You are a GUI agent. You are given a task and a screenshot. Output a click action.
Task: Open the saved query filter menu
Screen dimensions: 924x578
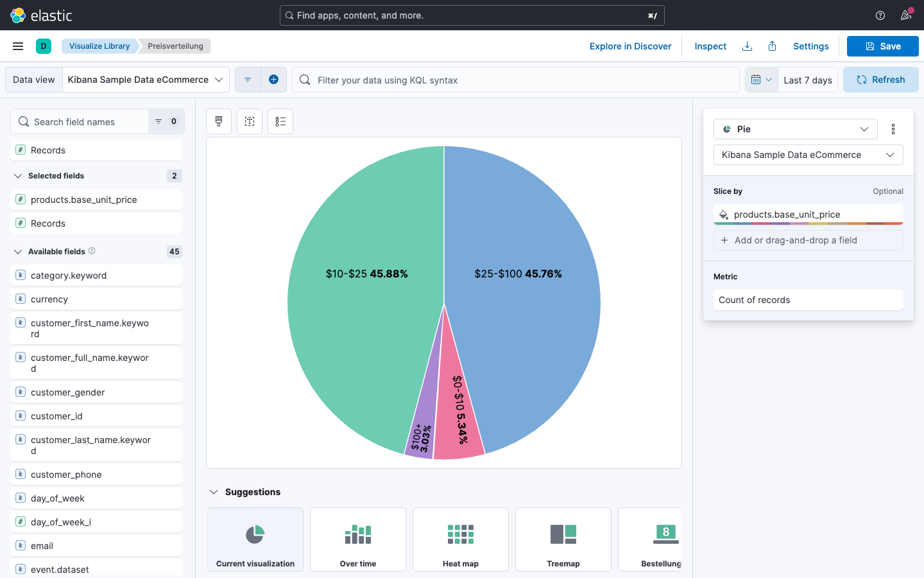coord(248,80)
